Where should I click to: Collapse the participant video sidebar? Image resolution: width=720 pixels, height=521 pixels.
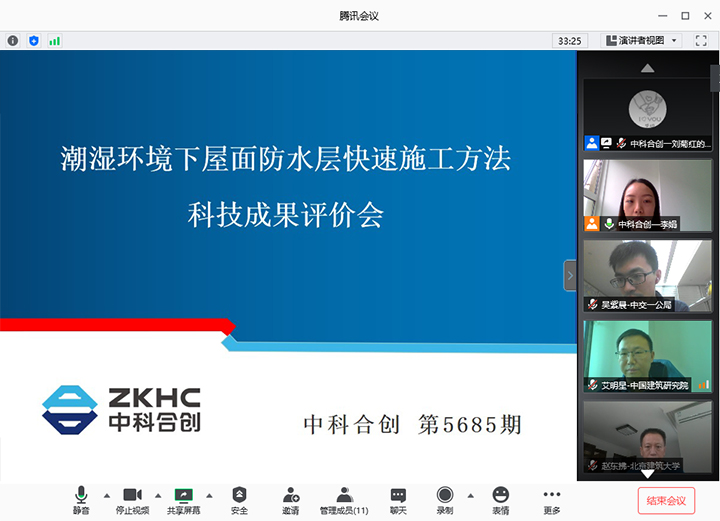pyautogui.click(x=570, y=275)
